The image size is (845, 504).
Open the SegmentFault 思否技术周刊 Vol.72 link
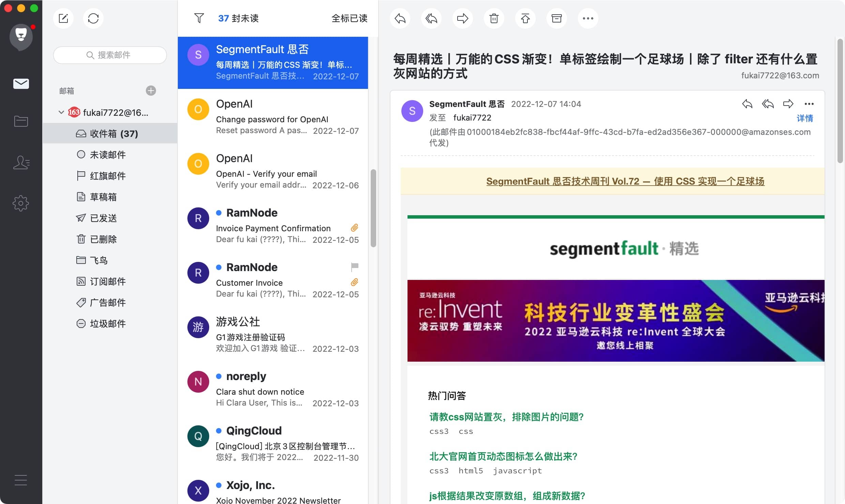pyautogui.click(x=625, y=181)
